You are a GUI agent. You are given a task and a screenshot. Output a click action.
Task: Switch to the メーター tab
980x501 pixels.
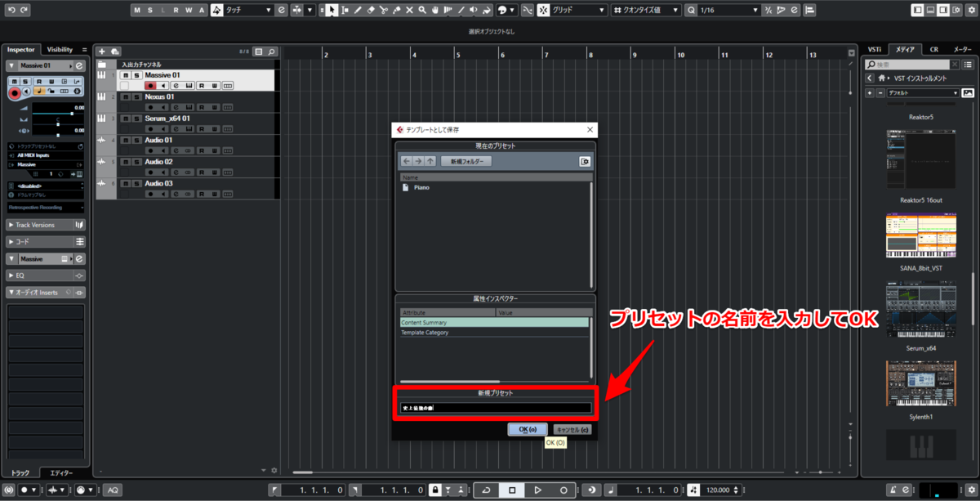(x=962, y=49)
